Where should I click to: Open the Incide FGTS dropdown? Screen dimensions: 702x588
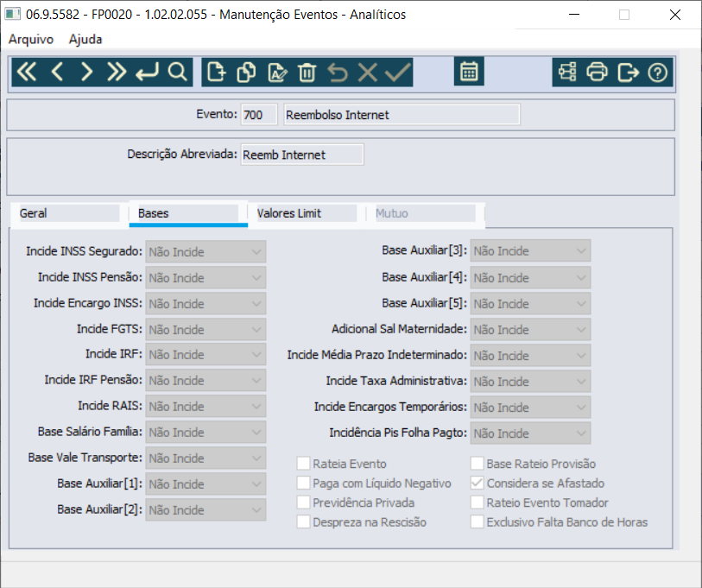[x=206, y=330]
